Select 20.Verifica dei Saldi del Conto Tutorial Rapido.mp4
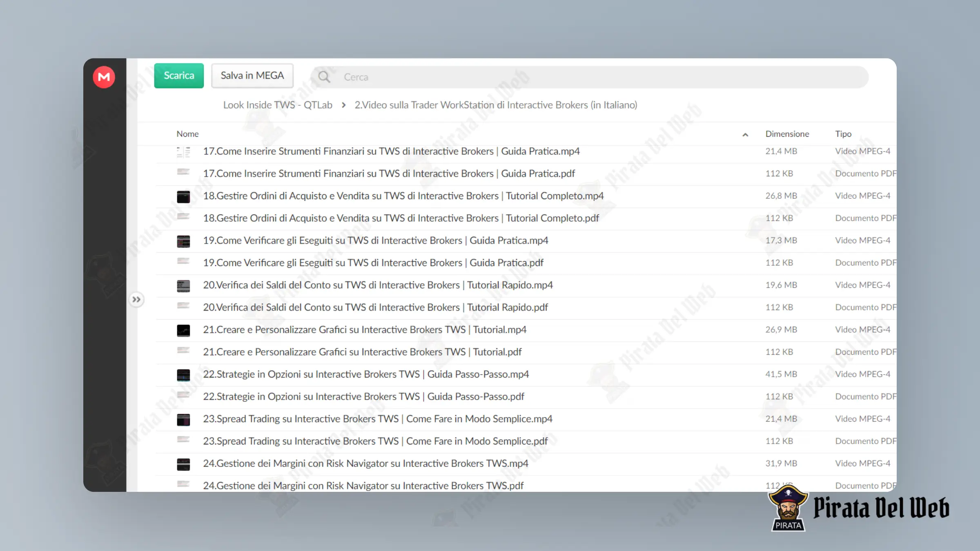Viewport: 980px width, 551px height. click(x=378, y=285)
